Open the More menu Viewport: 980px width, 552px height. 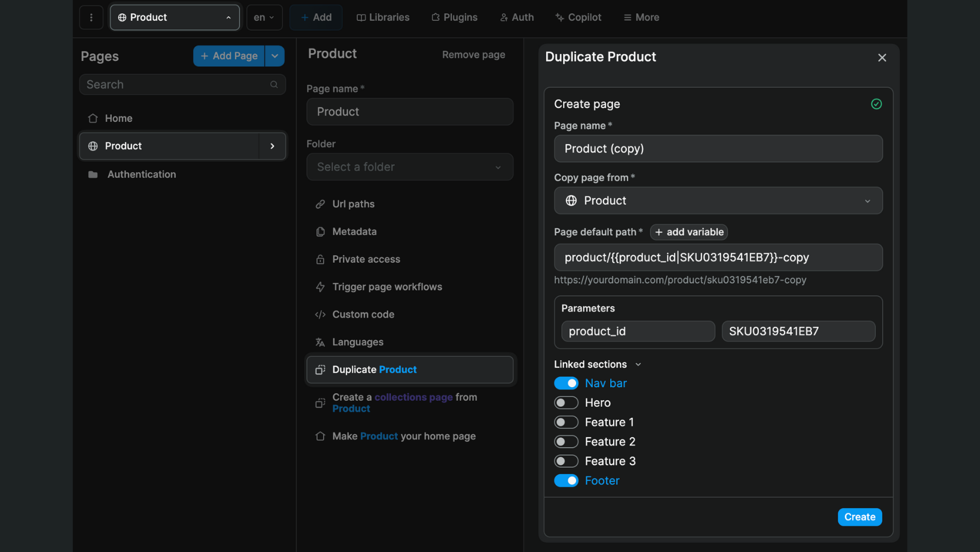coord(641,17)
